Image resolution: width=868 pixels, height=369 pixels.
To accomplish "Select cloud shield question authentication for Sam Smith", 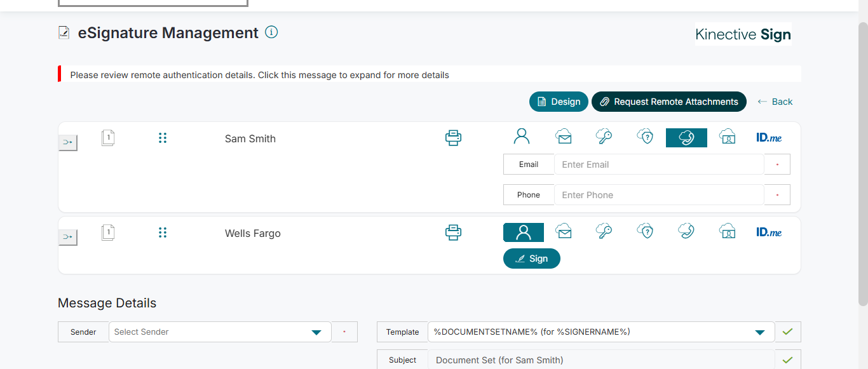I will click(645, 137).
